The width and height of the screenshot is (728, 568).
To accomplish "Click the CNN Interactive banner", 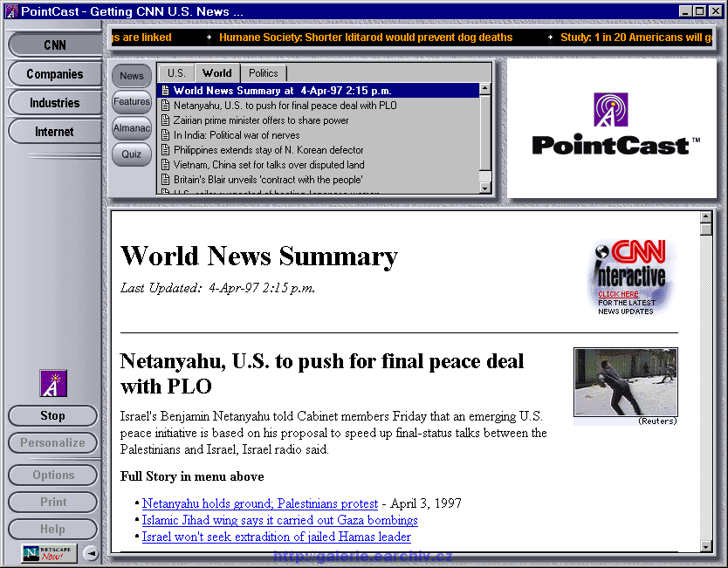I will pyautogui.click(x=631, y=277).
